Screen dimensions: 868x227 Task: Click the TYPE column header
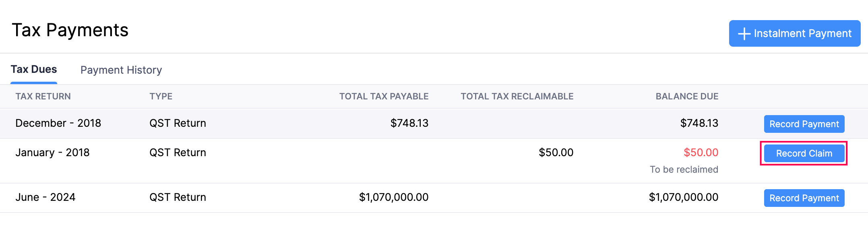(161, 97)
